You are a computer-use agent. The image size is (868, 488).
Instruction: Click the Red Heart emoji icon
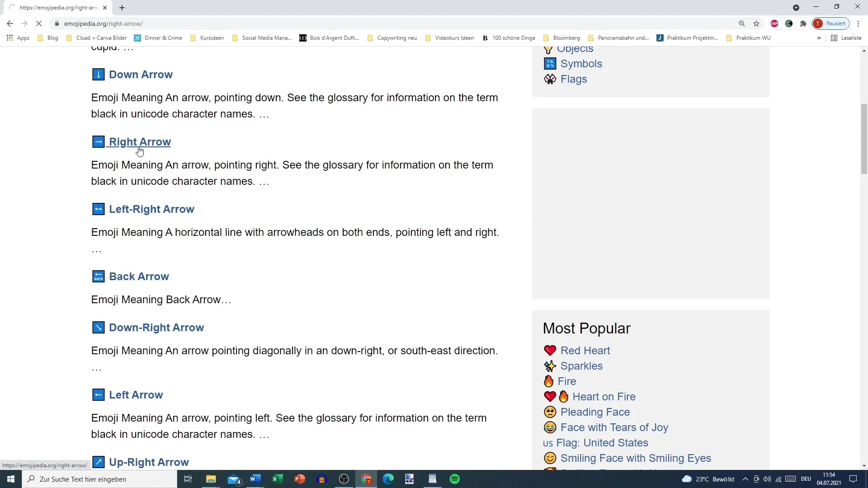click(x=548, y=350)
